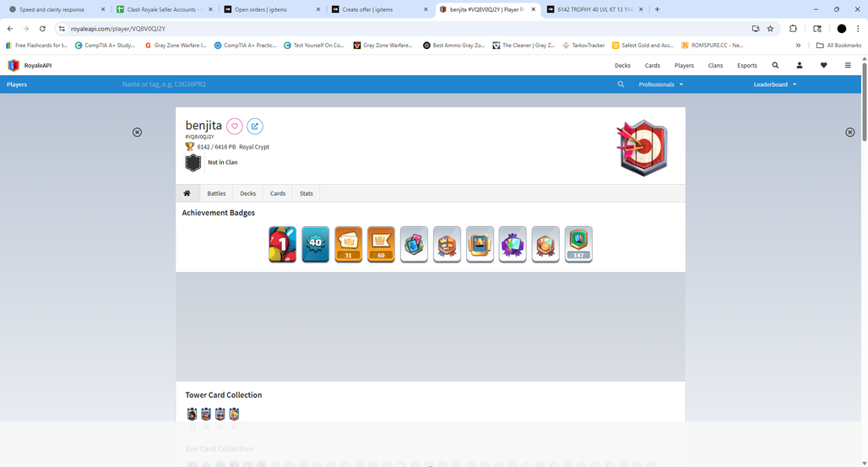Select the green shield badge labeled 147

point(578,244)
